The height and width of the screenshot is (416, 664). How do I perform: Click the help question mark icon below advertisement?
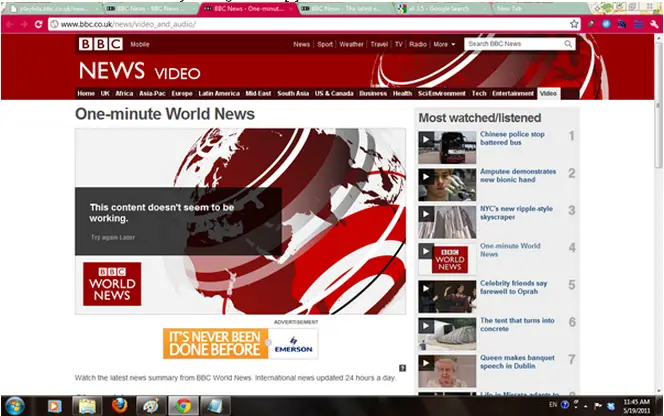(402, 368)
